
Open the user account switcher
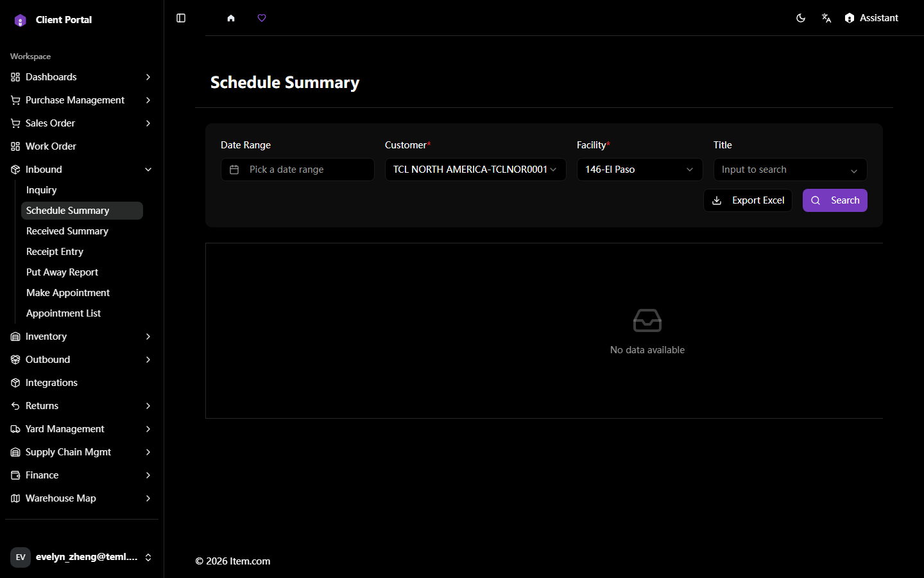click(x=81, y=557)
